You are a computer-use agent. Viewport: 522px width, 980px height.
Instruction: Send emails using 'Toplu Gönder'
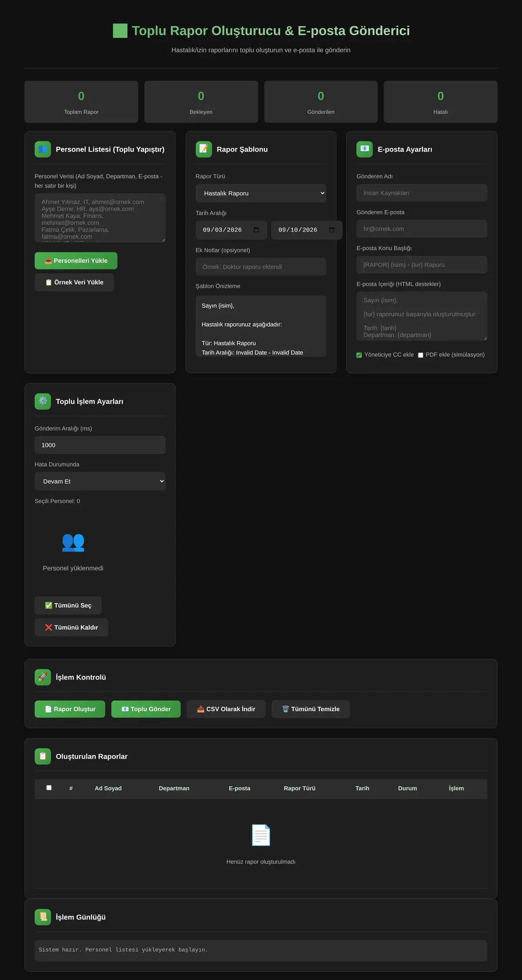tap(146, 709)
